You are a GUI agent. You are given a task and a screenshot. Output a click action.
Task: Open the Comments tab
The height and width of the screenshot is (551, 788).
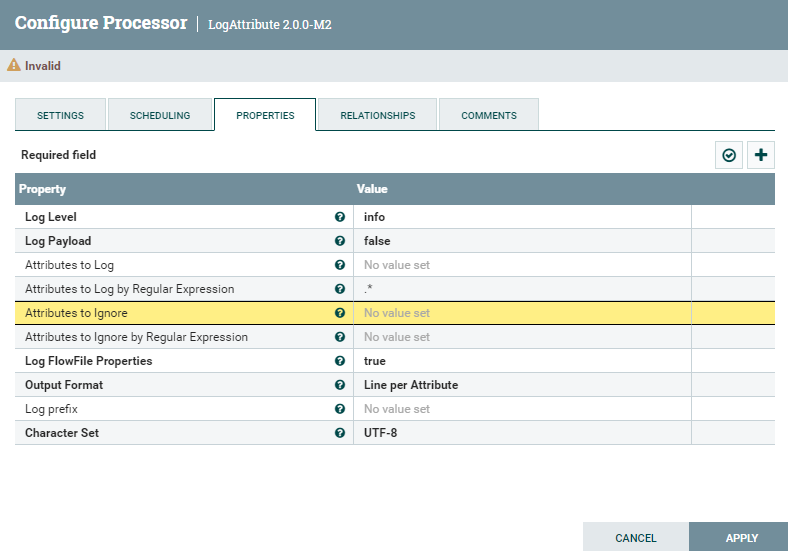pos(489,115)
